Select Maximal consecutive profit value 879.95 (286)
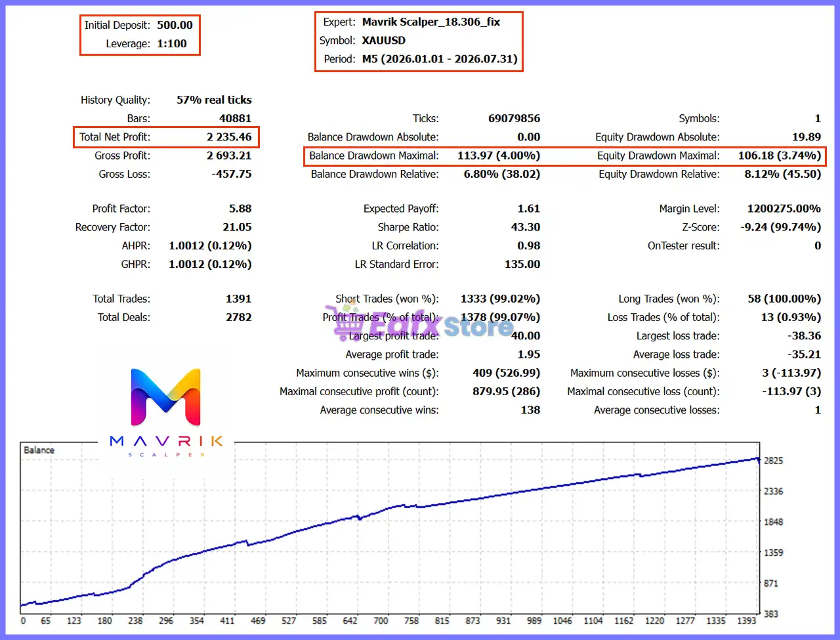This screenshot has height=640, width=840. point(507,391)
